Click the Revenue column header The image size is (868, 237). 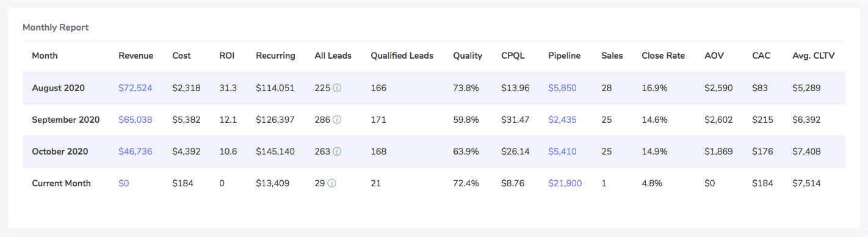click(136, 56)
